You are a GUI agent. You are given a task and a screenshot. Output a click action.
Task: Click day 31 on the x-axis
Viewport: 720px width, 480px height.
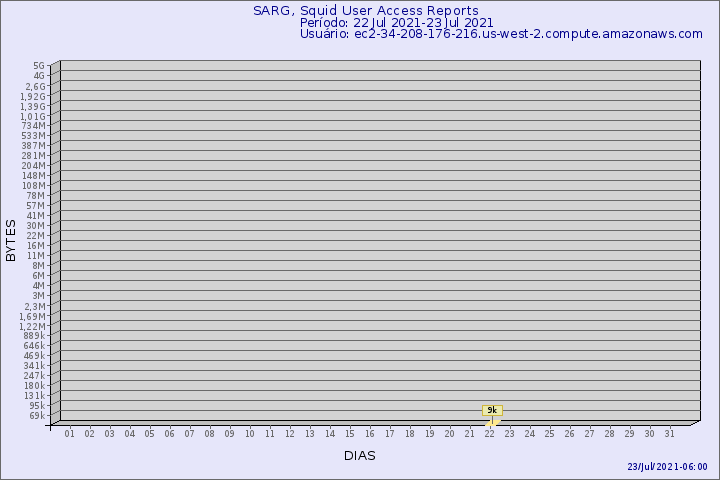pos(669,434)
